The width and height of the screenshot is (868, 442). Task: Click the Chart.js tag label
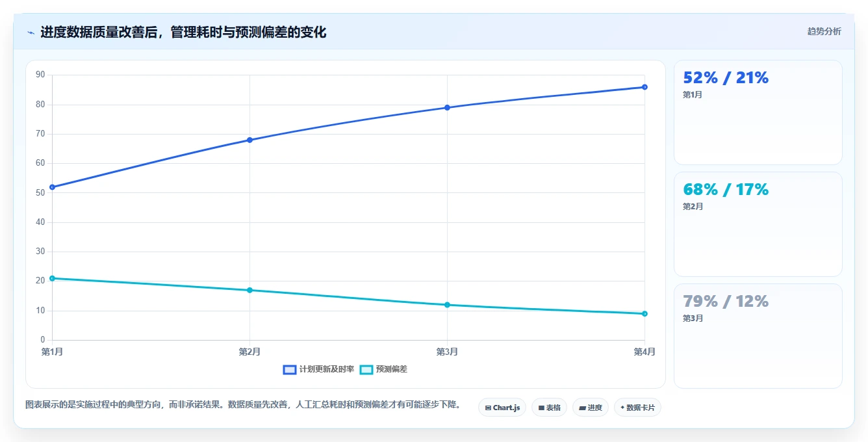(506, 408)
